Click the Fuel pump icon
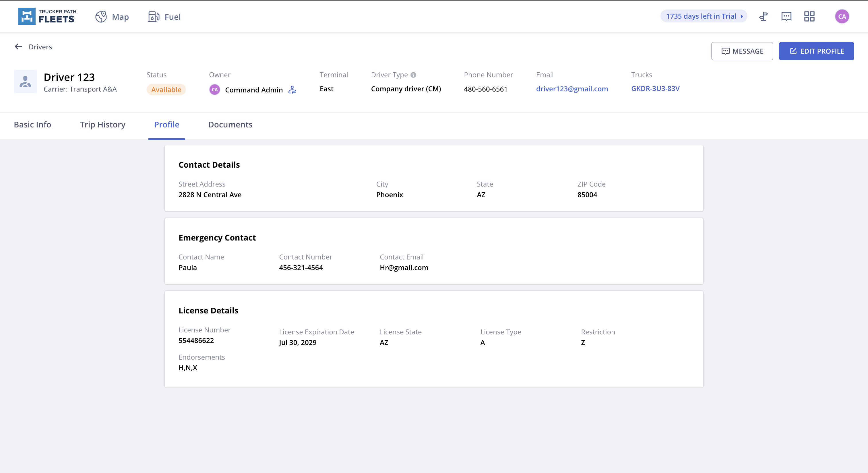Screen dimensions: 868x473 pos(154,17)
